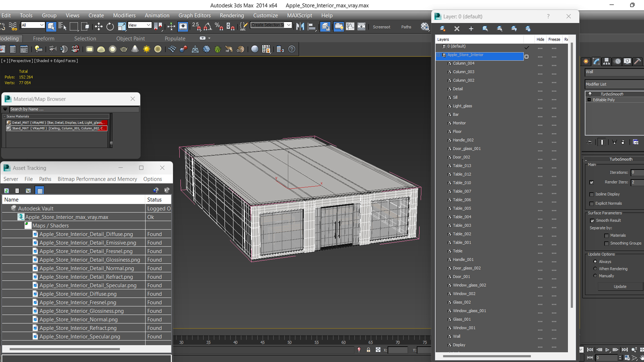
Task: Click the Table View icon in Asset Tracking
Action: [x=40, y=191]
